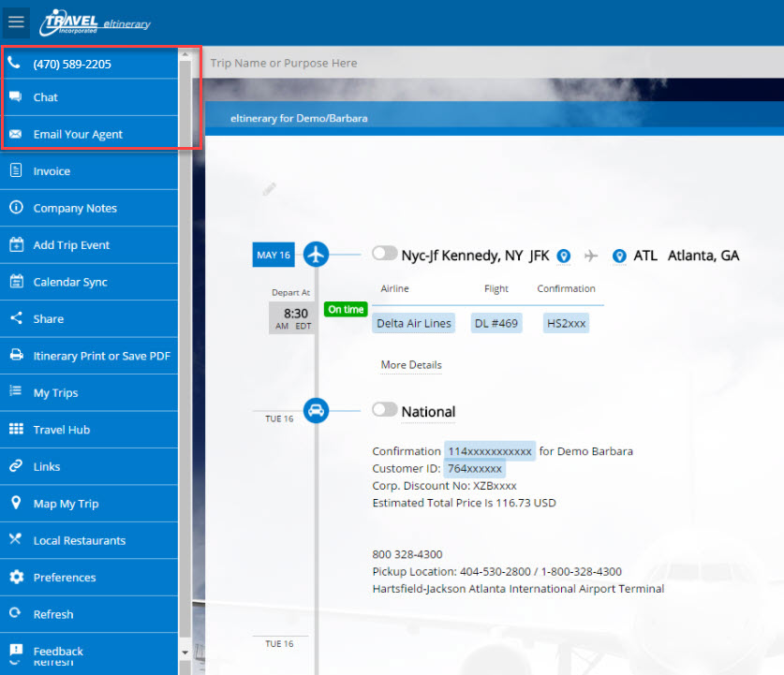Click car confirmation 114xxxxxxxxxxxx
This screenshot has height=675, width=784.
point(490,451)
